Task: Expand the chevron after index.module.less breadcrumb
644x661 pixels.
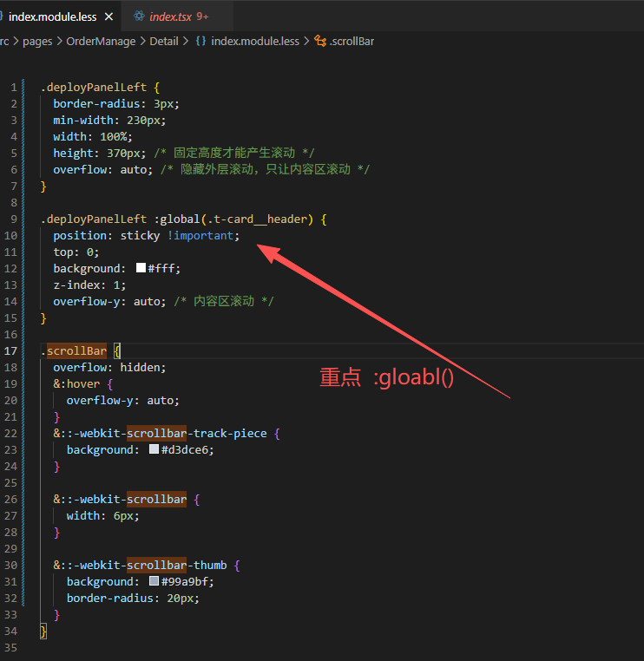Action: pos(306,42)
